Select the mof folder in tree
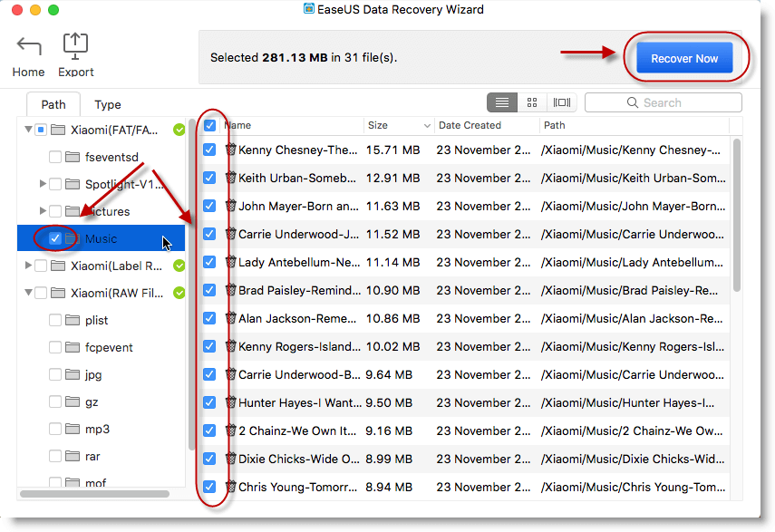Image resolution: width=775 pixels, height=532 pixels. pos(95,482)
